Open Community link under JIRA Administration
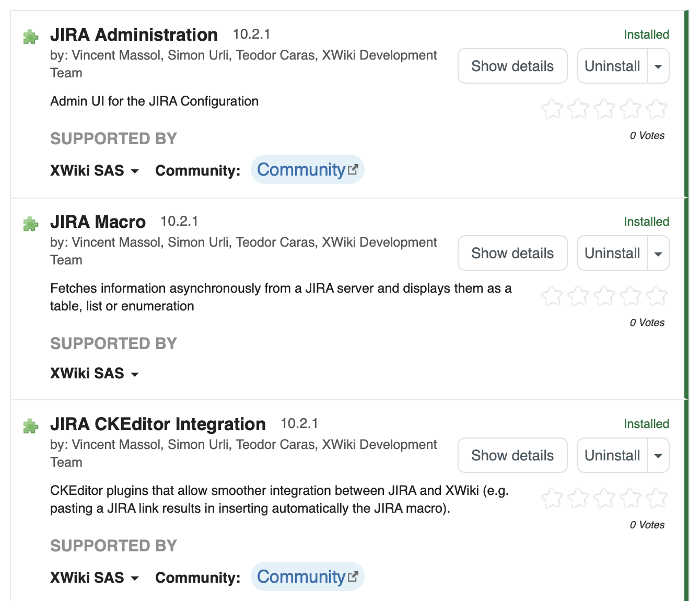700x601 pixels. 307,170
